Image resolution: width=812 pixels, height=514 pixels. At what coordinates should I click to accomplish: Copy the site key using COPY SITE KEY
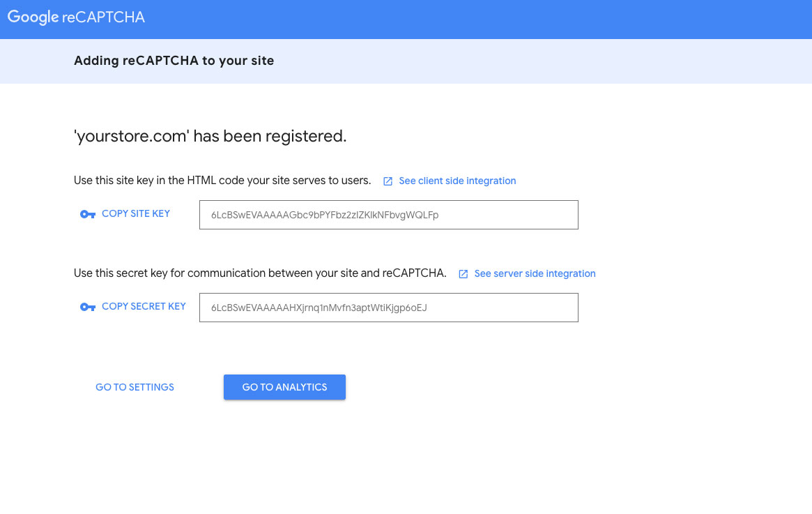click(x=136, y=214)
